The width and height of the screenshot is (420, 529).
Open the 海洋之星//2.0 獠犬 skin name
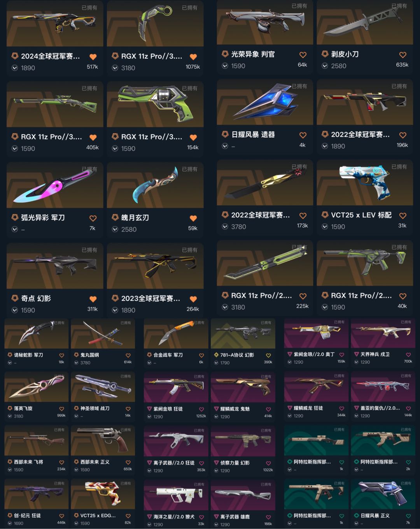[x=174, y=517]
